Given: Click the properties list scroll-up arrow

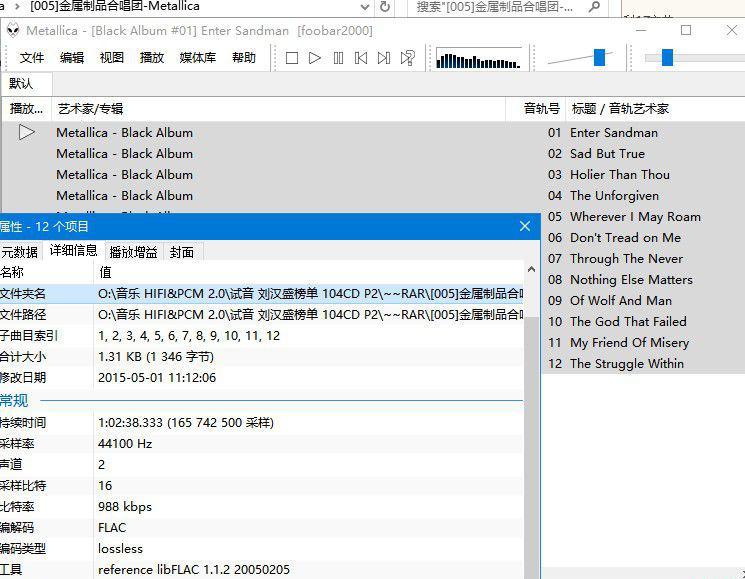Looking at the screenshot, I should point(531,270).
